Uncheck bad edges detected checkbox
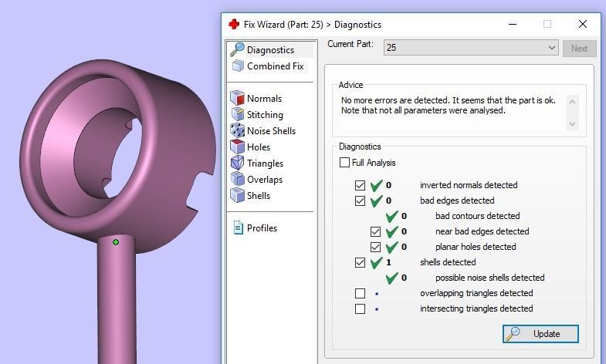Viewport: 606px width, 364px height. 360,201
